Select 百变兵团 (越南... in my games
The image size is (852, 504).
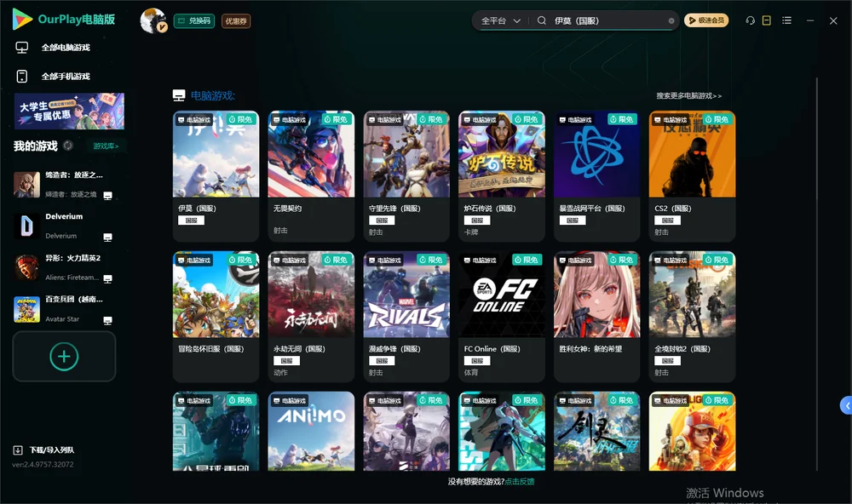(64, 309)
